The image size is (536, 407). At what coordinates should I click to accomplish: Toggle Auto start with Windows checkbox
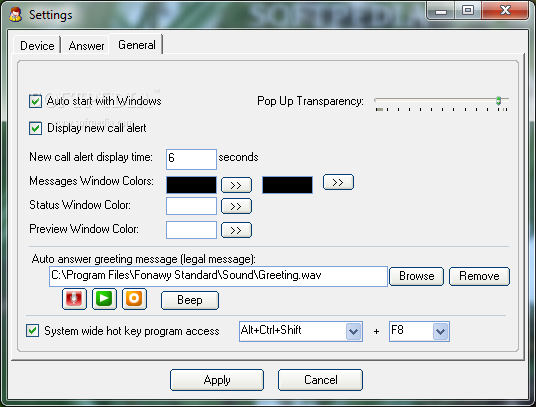click(35, 101)
